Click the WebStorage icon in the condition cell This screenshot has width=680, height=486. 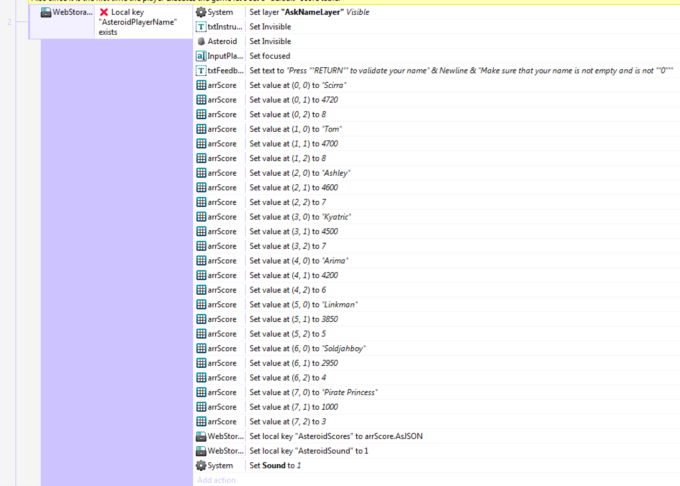(x=47, y=12)
